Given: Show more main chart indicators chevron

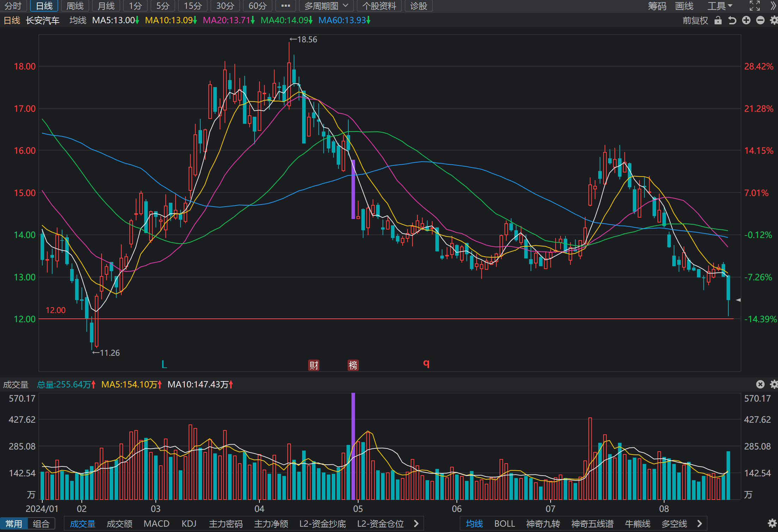Looking at the screenshot, I should tap(700, 524).
